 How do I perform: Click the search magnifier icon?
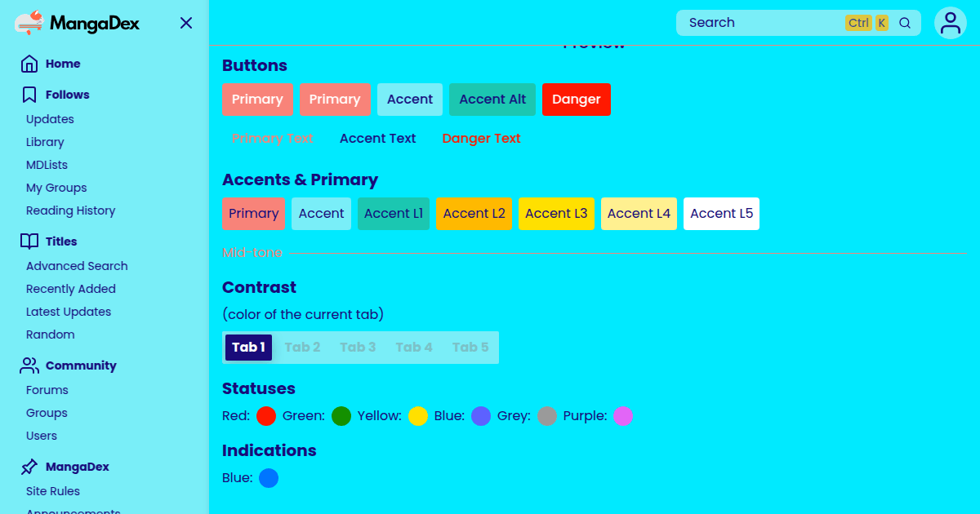tap(905, 23)
